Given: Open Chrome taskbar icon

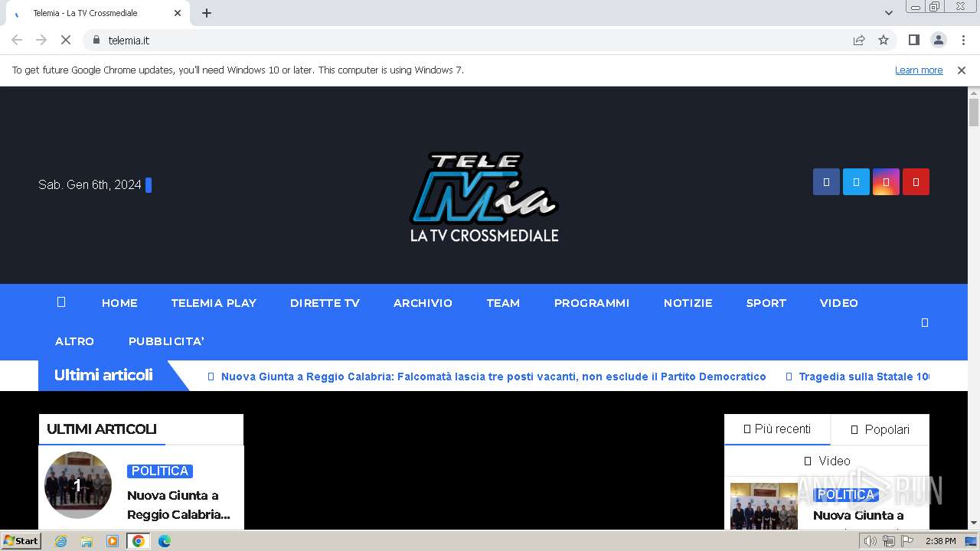Looking at the screenshot, I should (x=139, y=541).
